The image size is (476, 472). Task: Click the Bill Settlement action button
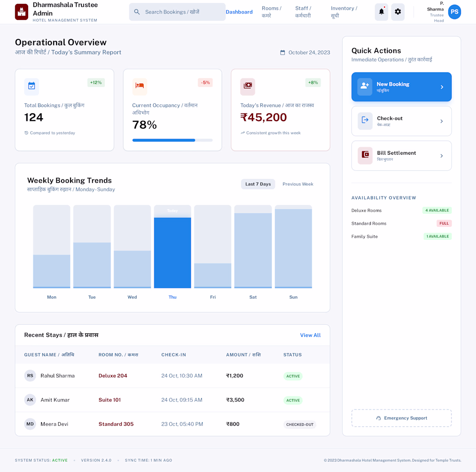(401, 155)
